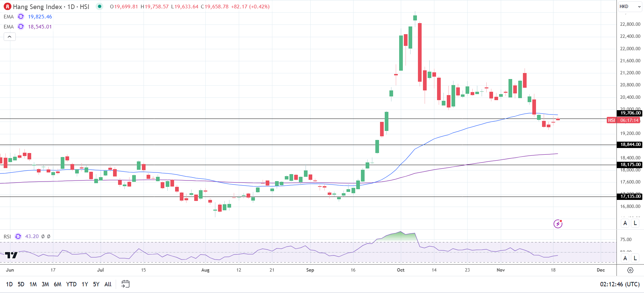
Task: Click the 18,175.00 horizontal line label
Action: tap(630, 165)
